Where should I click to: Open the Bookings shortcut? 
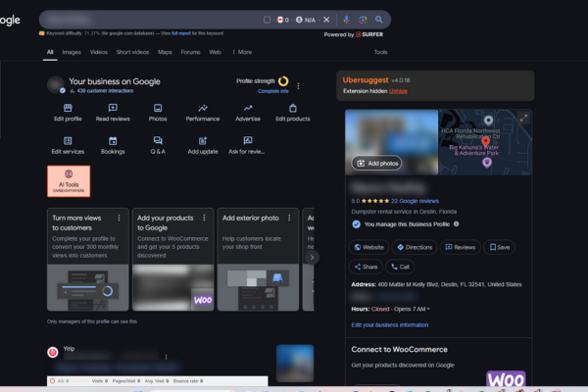[113, 146]
